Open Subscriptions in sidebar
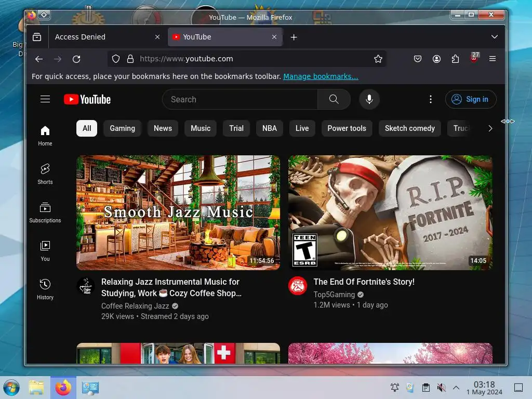The width and height of the screenshot is (532, 399). (45, 212)
